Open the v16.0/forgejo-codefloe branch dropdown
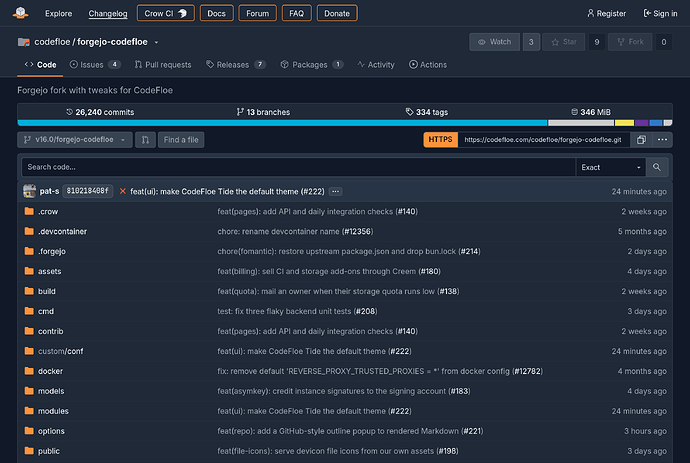Image resolution: width=690 pixels, height=463 pixels. click(75, 140)
